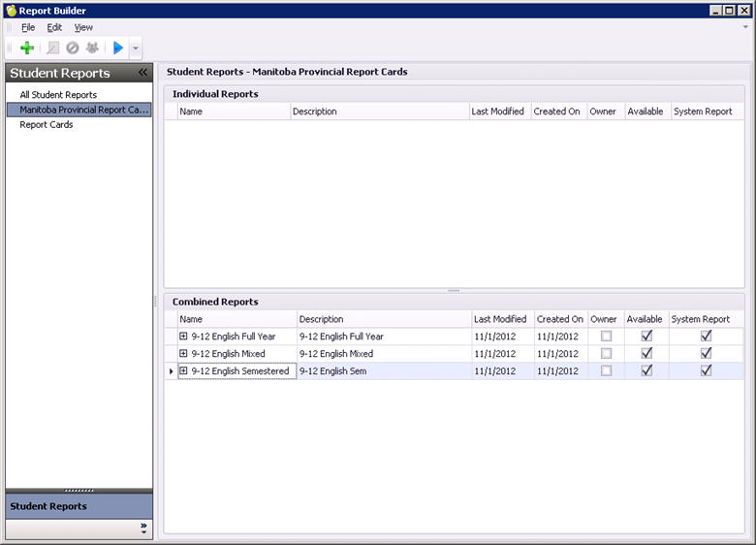Sort Combined Reports by Last Modified column header
756x545 pixels.
(x=499, y=319)
